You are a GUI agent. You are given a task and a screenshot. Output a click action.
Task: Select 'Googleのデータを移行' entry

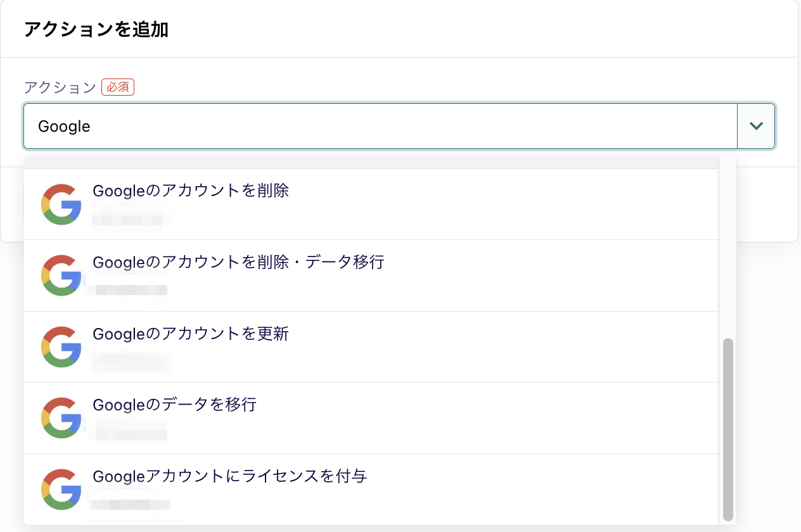[x=174, y=405]
